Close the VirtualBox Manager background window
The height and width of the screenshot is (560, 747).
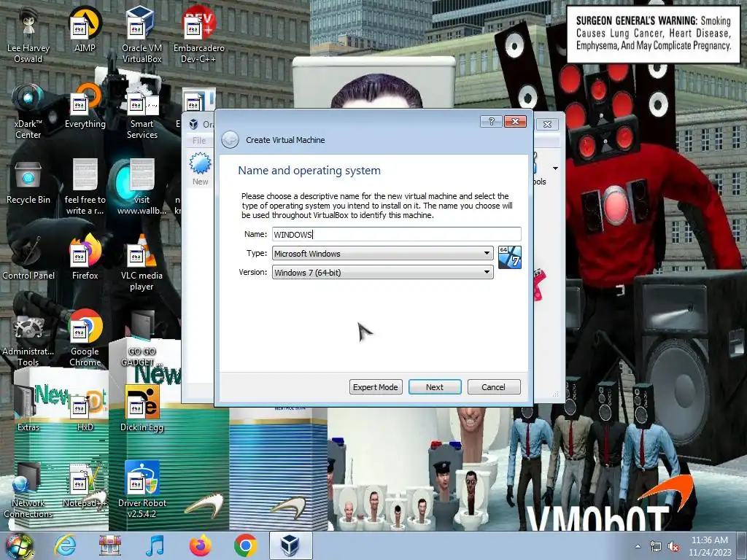[x=547, y=124]
